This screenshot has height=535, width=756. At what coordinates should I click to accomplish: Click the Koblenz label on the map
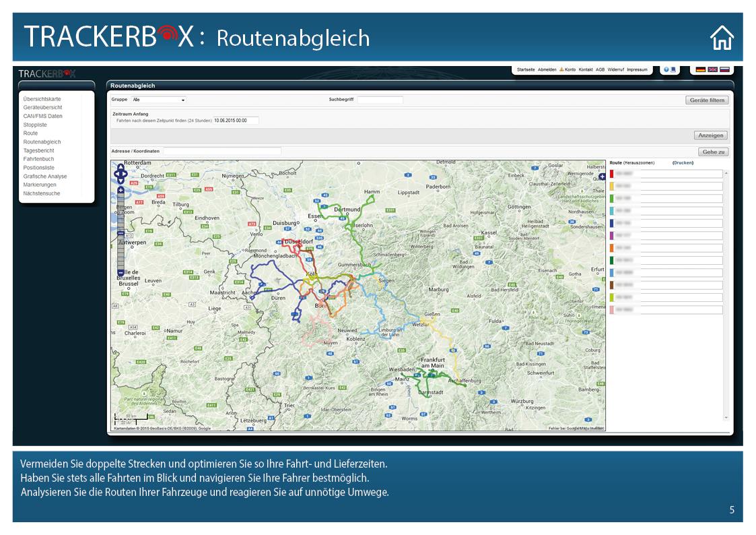(356, 339)
